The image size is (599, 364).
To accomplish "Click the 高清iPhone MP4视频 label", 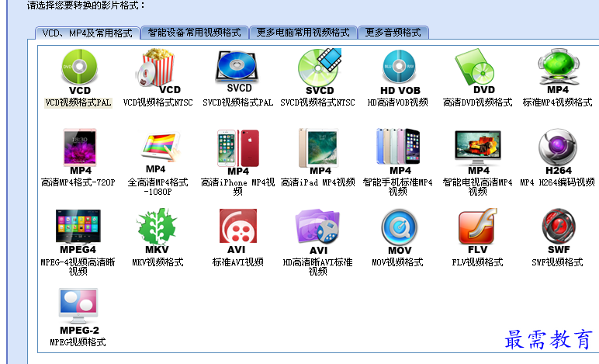I will pos(237,187).
